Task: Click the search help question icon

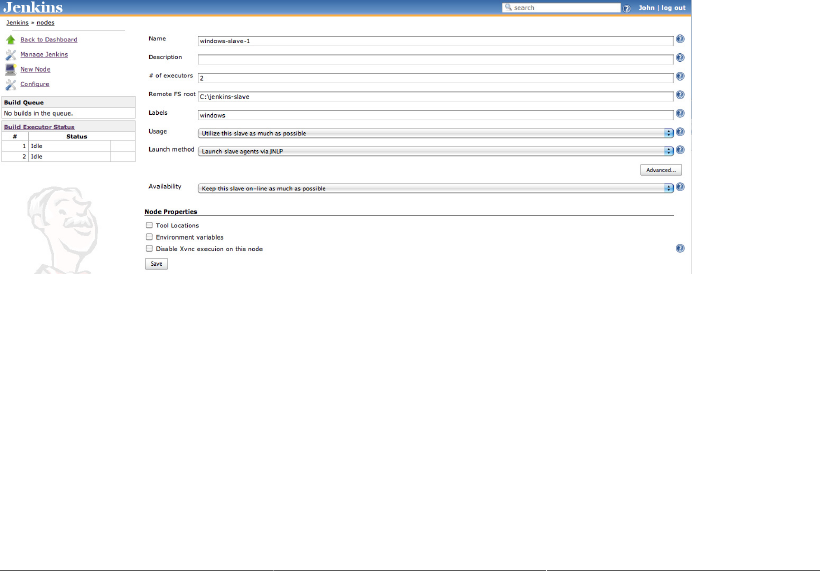Action: pyautogui.click(x=627, y=8)
